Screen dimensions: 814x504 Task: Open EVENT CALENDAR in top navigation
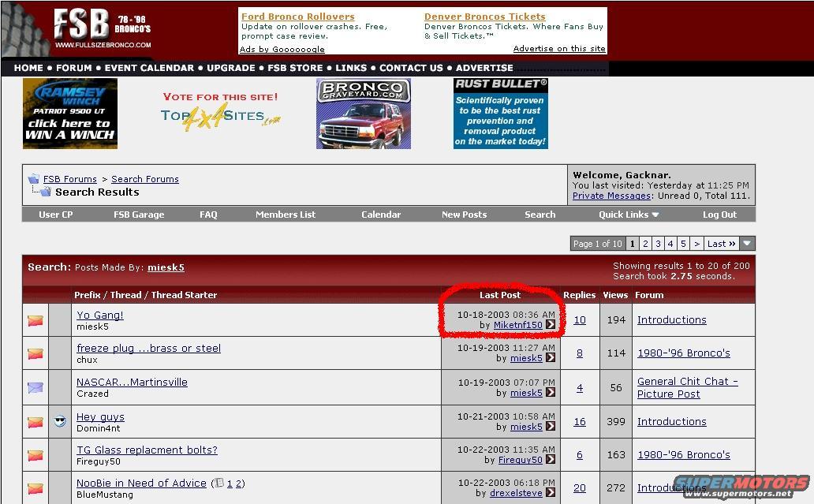149,68
